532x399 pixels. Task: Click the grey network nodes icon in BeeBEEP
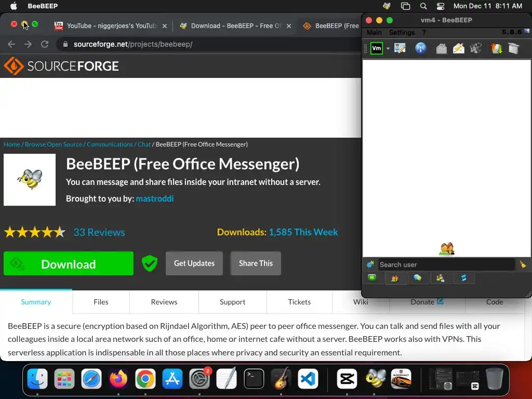[x=476, y=48]
